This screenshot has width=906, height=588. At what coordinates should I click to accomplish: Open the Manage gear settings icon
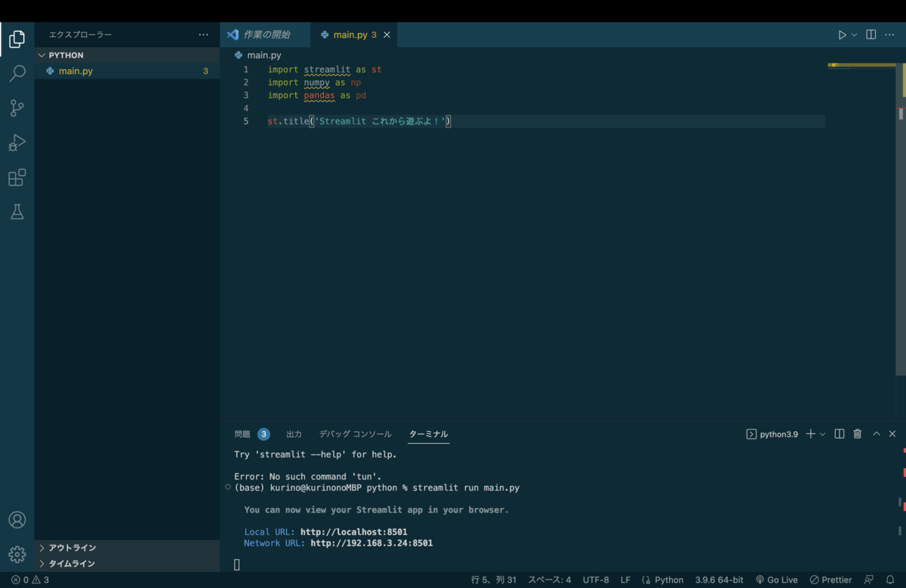coord(17,555)
